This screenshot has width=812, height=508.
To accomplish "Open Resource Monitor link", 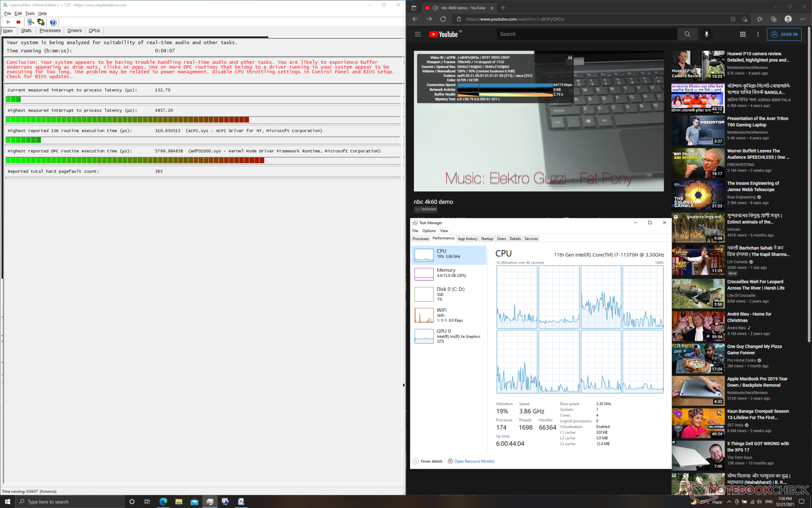I will tap(474, 461).
